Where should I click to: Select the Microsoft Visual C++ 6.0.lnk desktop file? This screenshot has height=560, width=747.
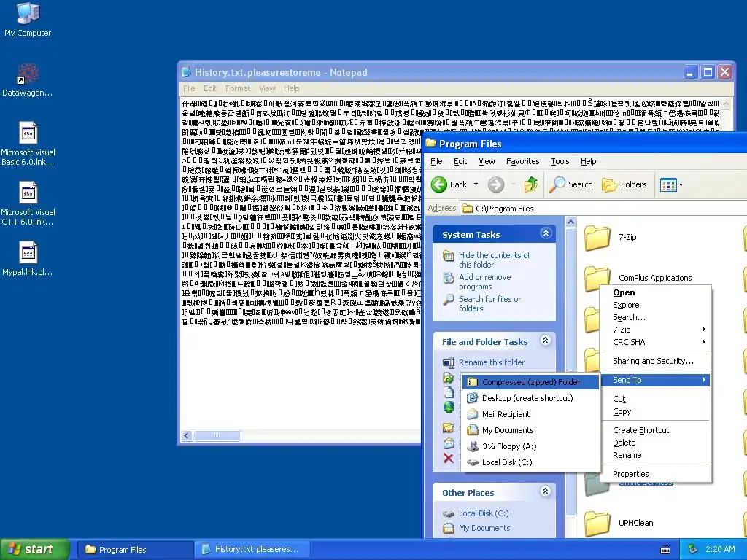pos(28,203)
